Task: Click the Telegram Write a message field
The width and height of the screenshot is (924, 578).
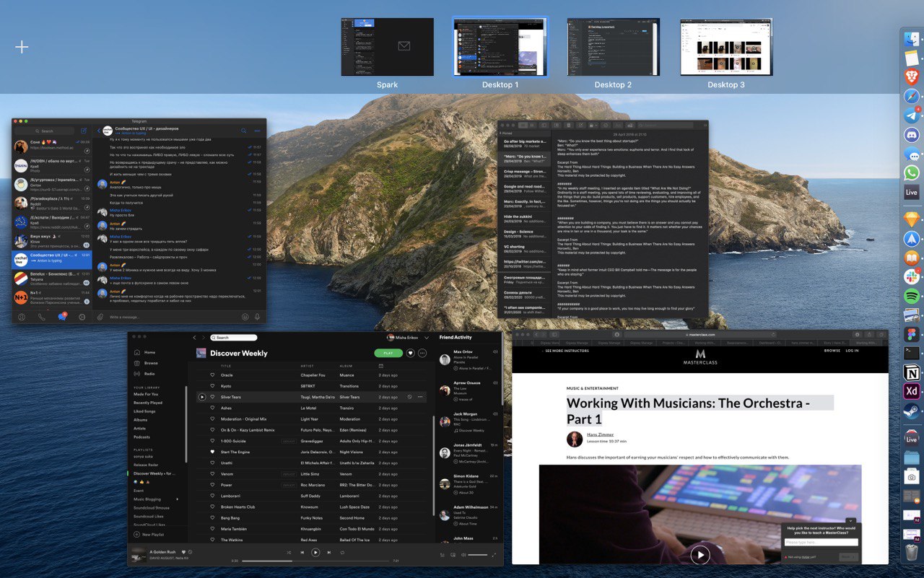Action: point(173,317)
